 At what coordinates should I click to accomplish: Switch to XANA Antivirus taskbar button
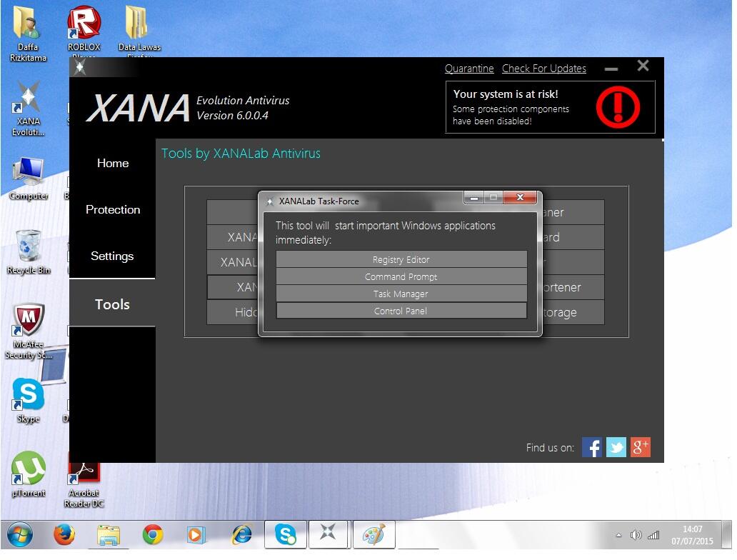coord(328,534)
